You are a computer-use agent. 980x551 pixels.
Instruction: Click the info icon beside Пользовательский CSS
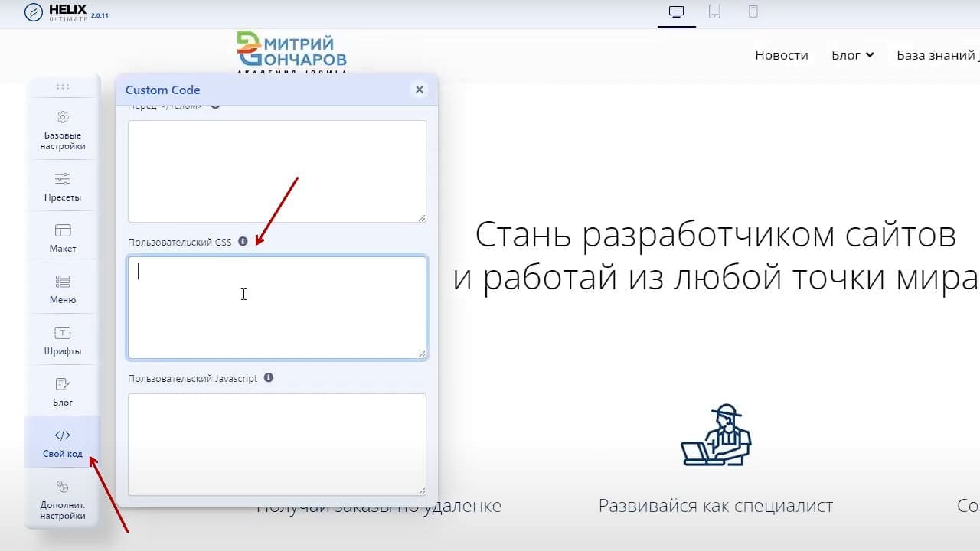click(x=243, y=241)
